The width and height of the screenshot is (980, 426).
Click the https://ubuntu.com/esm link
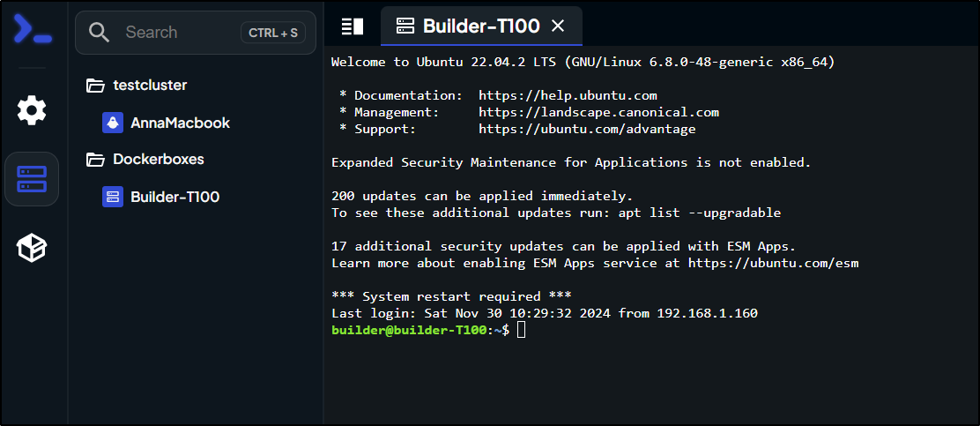(x=773, y=264)
